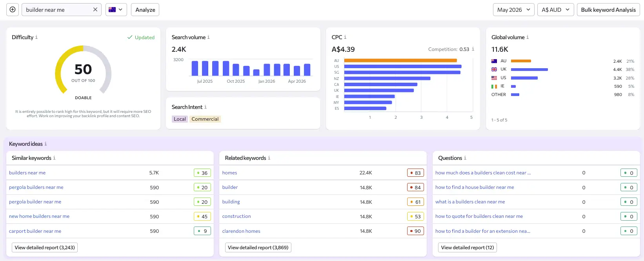Open the 'building' related keyword
644x261 pixels.
click(231, 202)
